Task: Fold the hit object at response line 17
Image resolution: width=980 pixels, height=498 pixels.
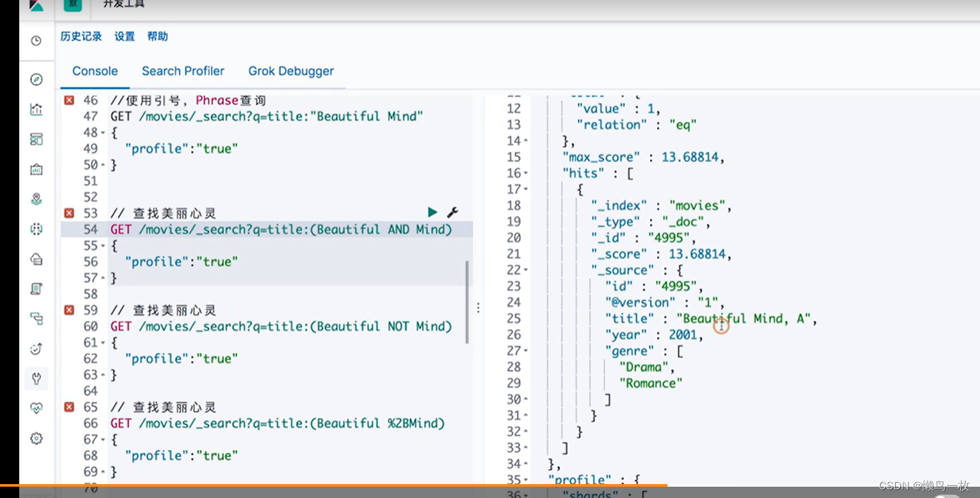Action: tap(526, 189)
